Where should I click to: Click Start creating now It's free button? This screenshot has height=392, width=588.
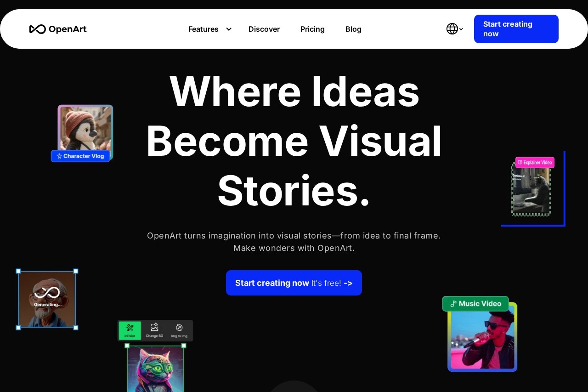294,283
